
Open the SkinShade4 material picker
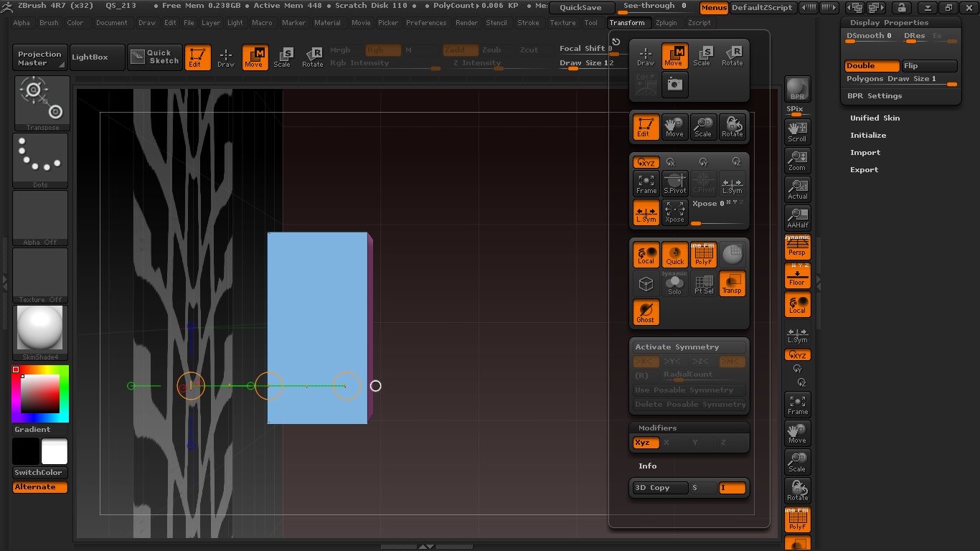coord(40,333)
